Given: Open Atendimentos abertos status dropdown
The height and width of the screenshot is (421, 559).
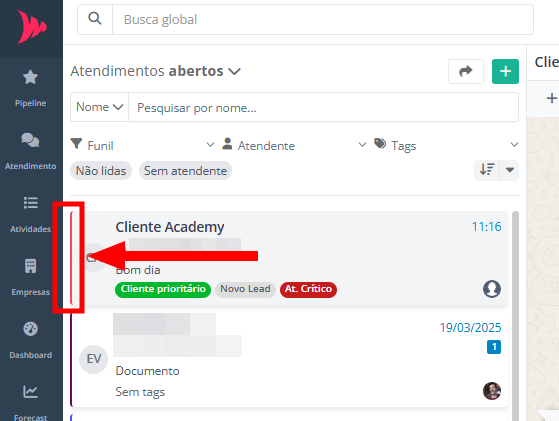Looking at the screenshot, I should [x=155, y=71].
